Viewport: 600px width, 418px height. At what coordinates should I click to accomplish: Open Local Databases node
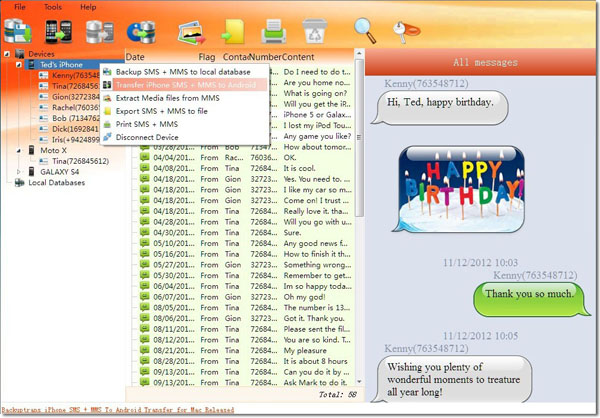[56, 183]
